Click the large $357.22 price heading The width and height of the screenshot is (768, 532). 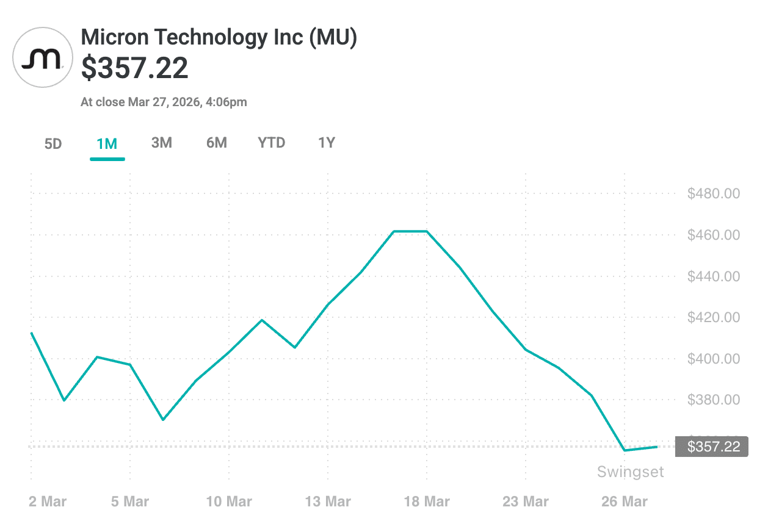pyautogui.click(x=135, y=68)
